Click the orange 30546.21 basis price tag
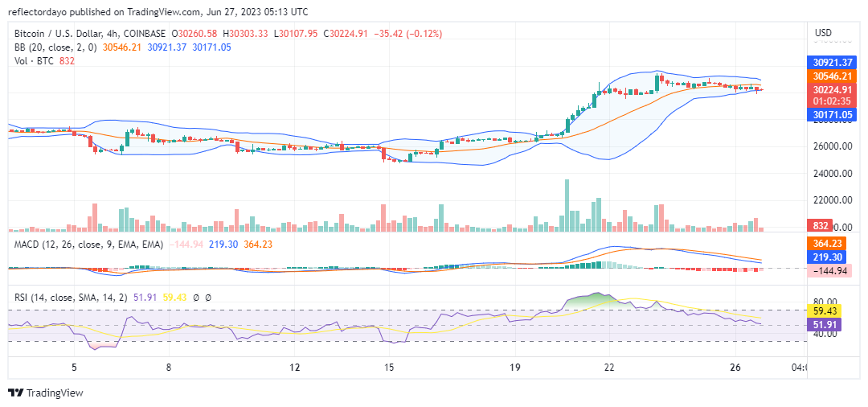868x407 pixels. (833, 76)
